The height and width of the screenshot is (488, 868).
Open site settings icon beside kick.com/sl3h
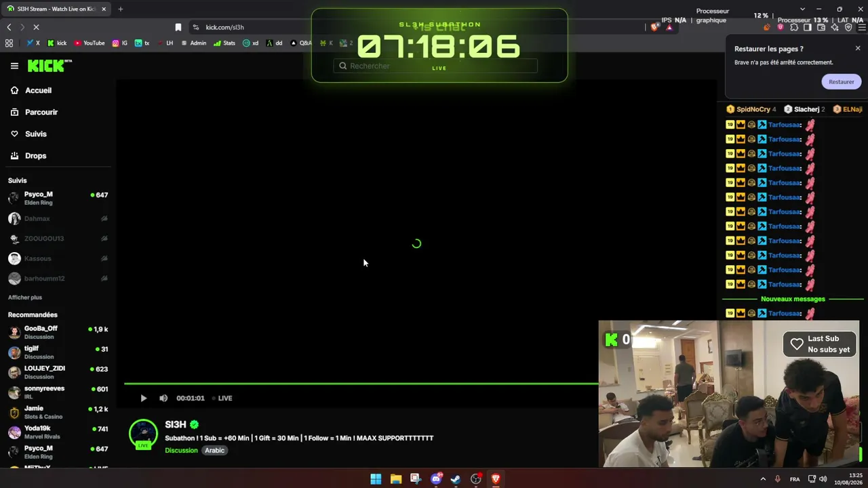(196, 27)
